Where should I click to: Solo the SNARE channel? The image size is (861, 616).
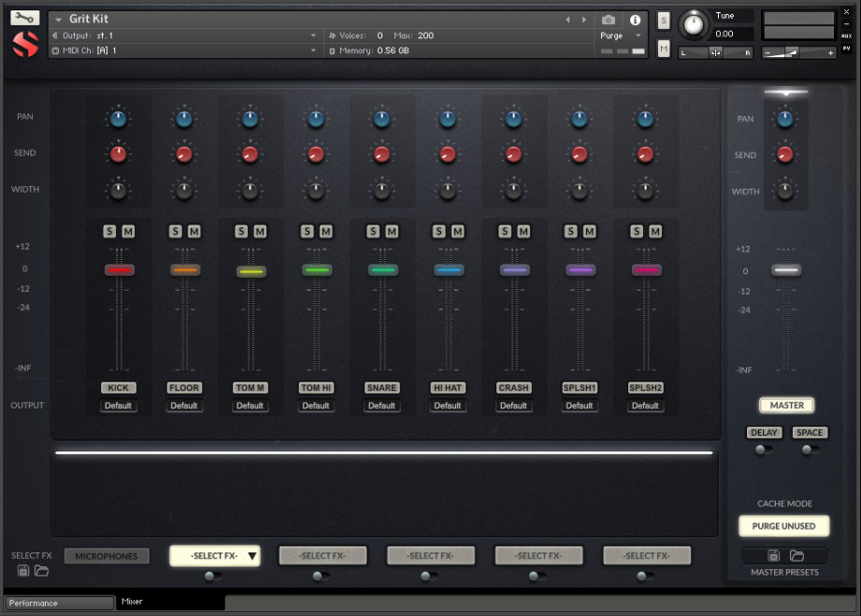[373, 231]
